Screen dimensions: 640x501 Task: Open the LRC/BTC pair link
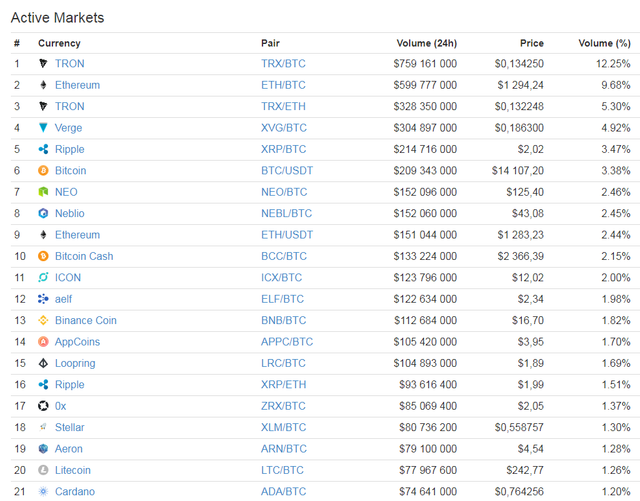tap(283, 363)
